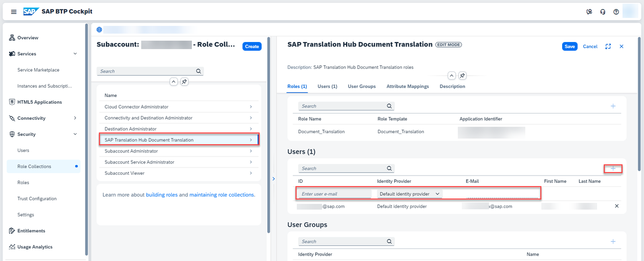The height and width of the screenshot is (261, 644).
Task: Click the Overview icon in sidebar
Action: point(12,38)
